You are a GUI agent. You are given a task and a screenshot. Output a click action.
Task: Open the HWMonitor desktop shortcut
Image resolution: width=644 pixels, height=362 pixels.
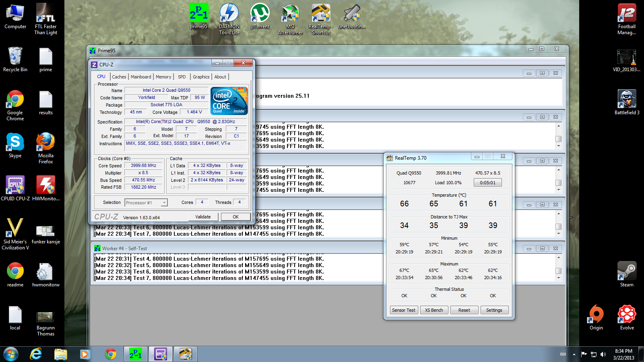click(45, 188)
